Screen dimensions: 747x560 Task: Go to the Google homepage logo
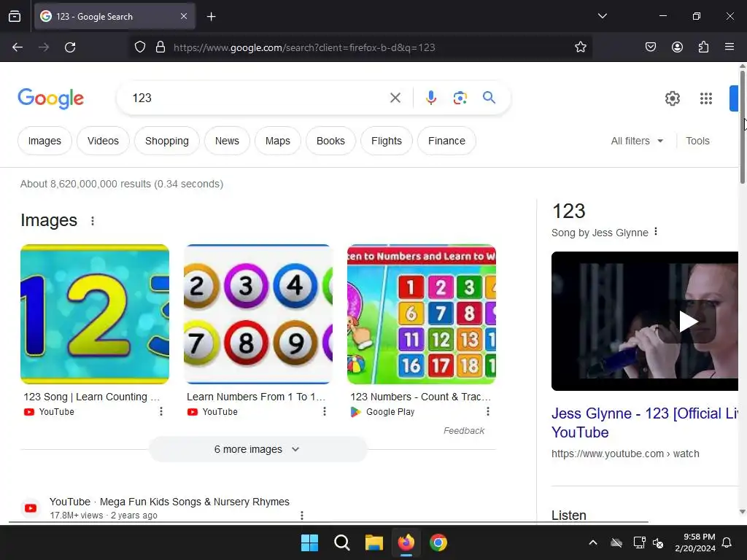point(51,98)
